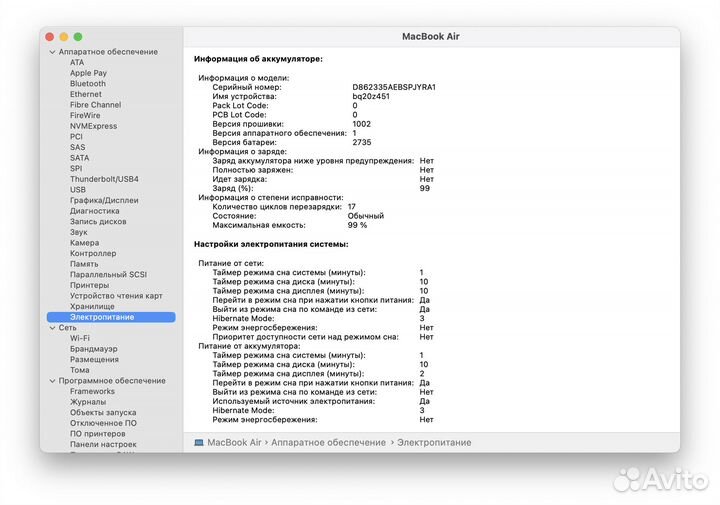
Task: Click Используемый источник электропитания row label
Action: point(294,401)
